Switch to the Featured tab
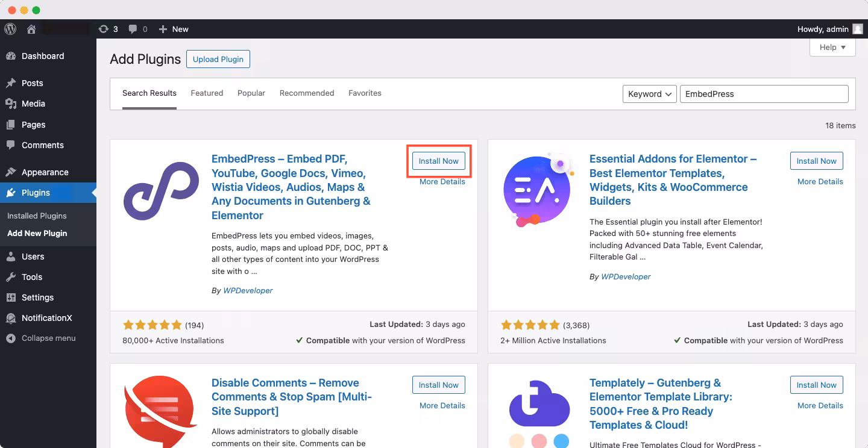 207,93
